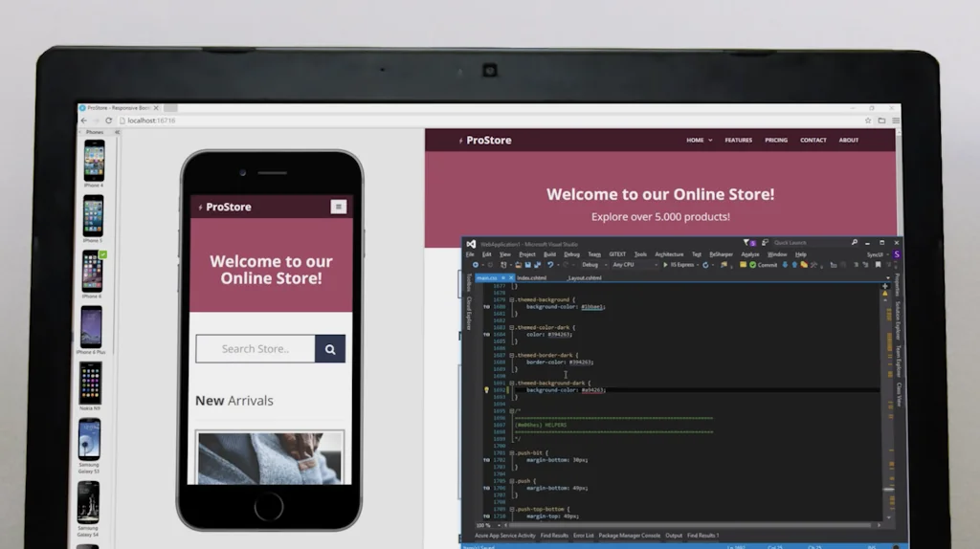This screenshot has height=549, width=980.
Task: Close the ProStore browser tab
Action: tap(156, 108)
